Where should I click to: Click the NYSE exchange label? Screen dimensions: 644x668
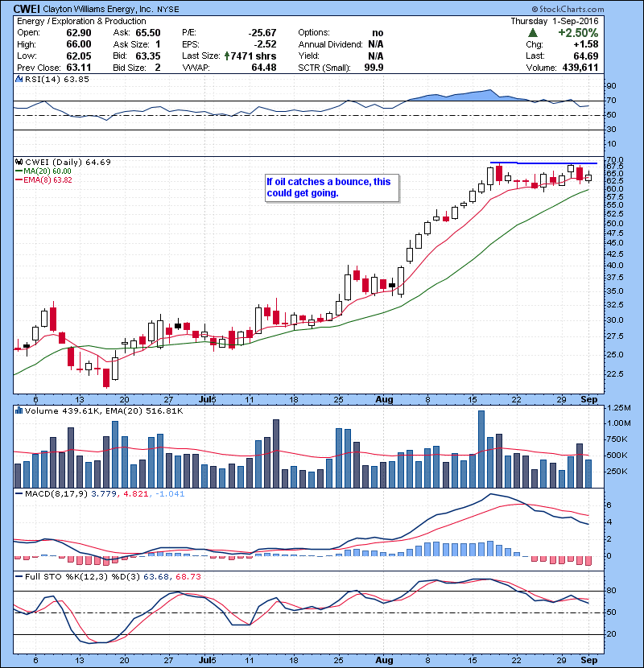tap(168, 10)
